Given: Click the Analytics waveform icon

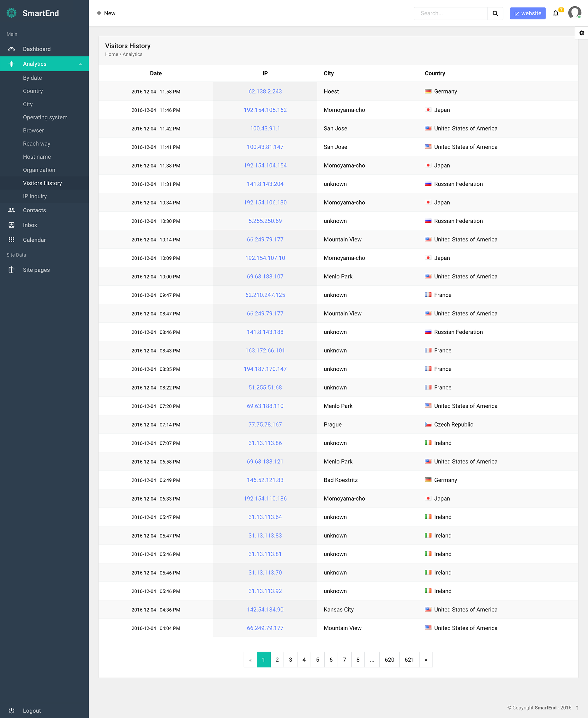Looking at the screenshot, I should coord(11,64).
